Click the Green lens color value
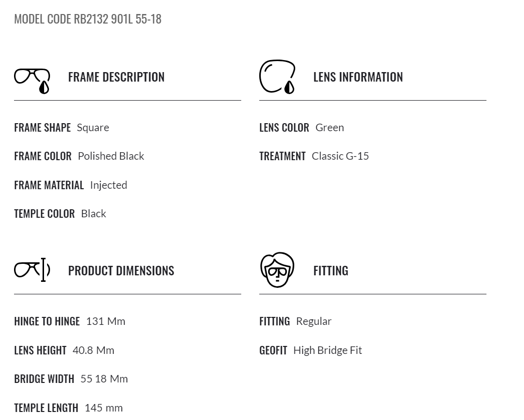The height and width of the screenshot is (420, 524). (329, 128)
